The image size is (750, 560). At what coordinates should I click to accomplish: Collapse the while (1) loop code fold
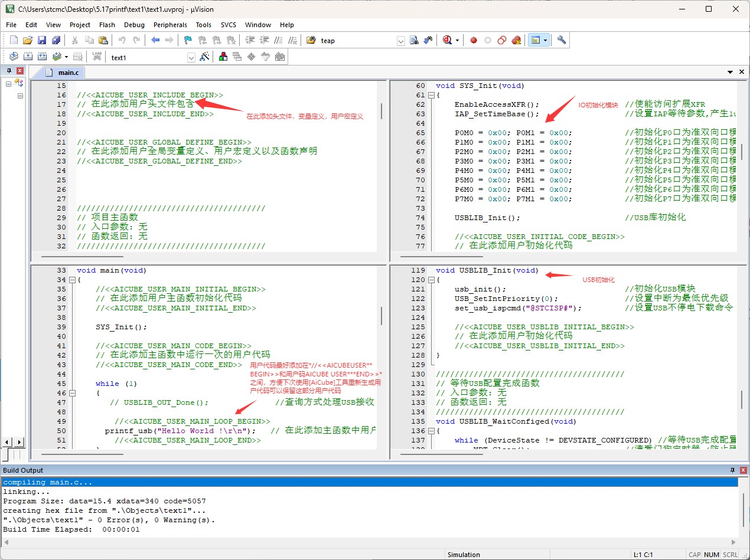click(72, 393)
